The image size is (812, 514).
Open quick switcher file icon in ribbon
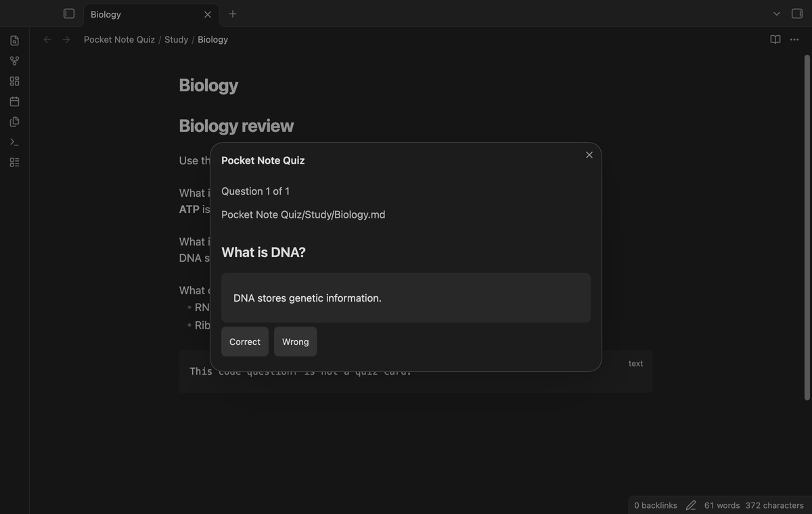coord(14,41)
